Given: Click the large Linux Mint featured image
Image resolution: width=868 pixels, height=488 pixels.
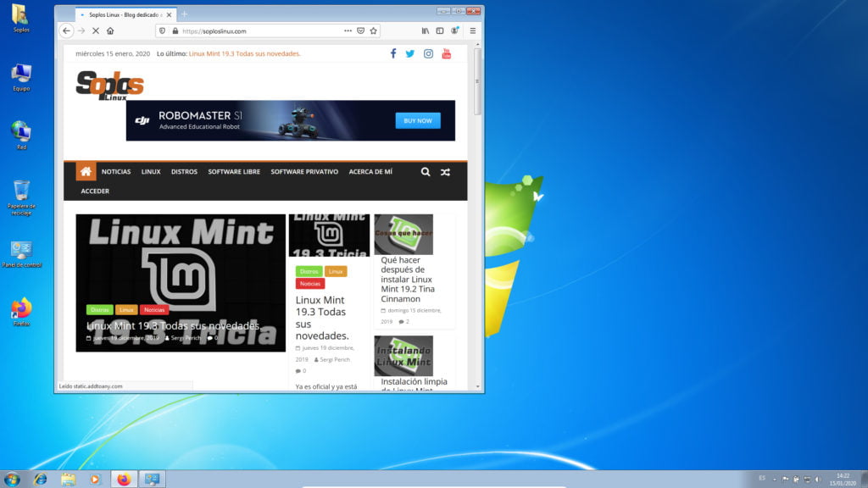Looking at the screenshot, I should tap(181, 283).
